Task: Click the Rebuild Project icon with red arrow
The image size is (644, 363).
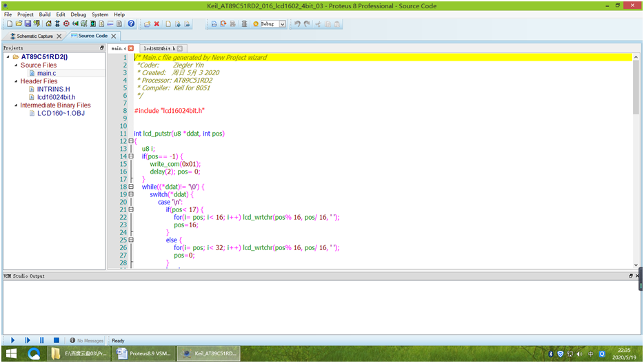Action: coord(223,24)
